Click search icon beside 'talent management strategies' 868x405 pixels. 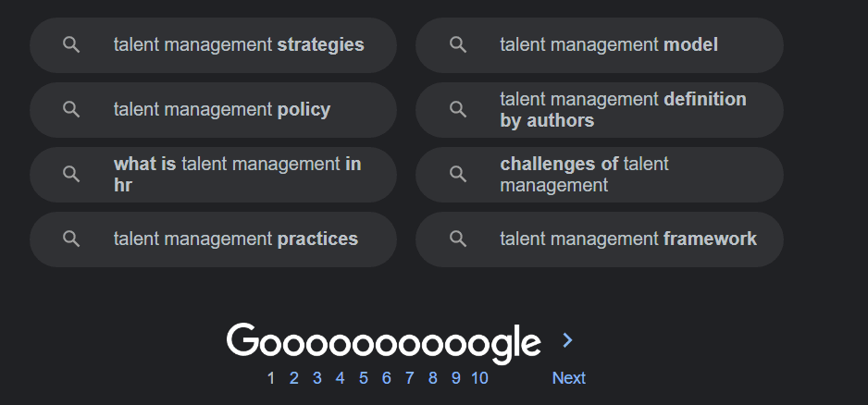pos(71,44)
